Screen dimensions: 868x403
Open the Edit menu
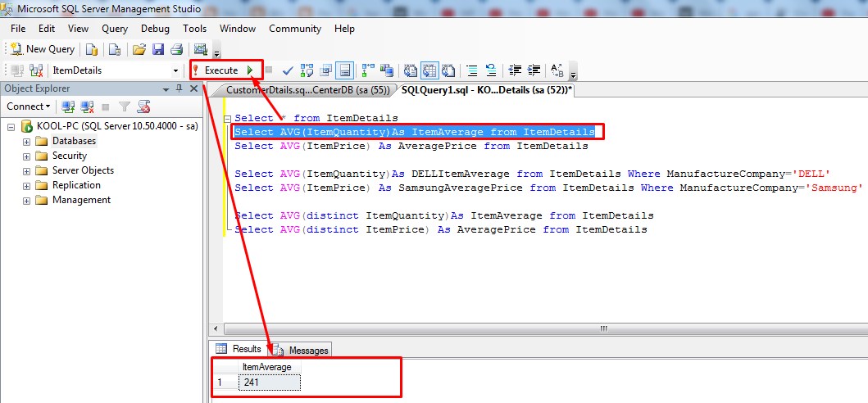pyautogui.click(x=47, y=29)
